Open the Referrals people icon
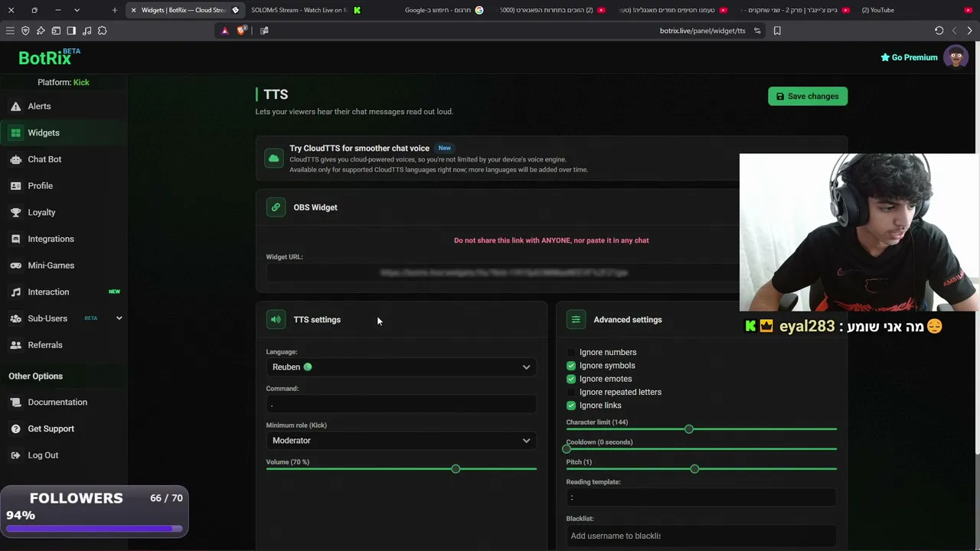980x551 pixels. 15,345
